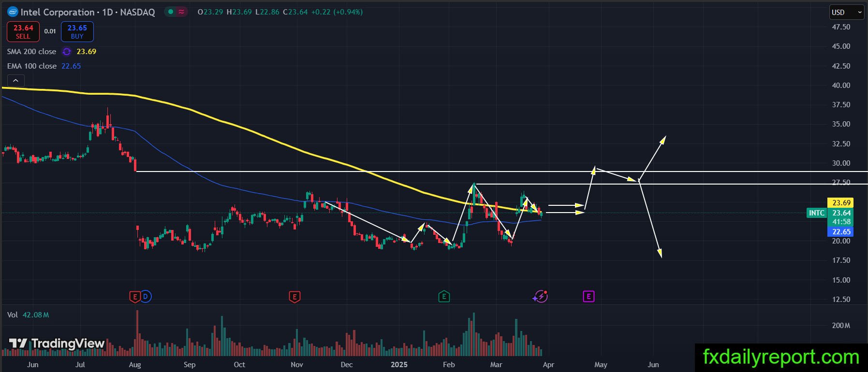Click the 23.65 BUY button
This screenshot has height=372, width=868.
pyautogui.click(x=77, y=32)
